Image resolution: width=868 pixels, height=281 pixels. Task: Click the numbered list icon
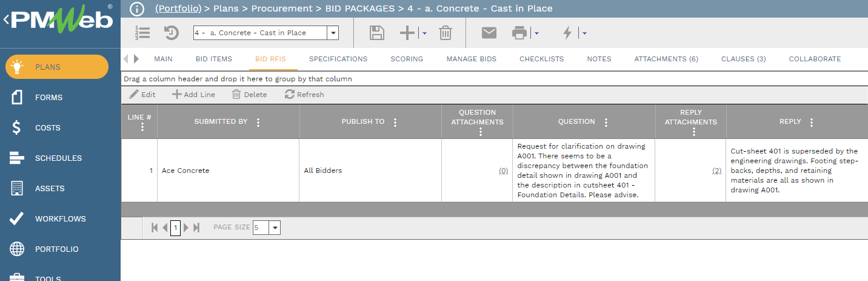[142, 33]
